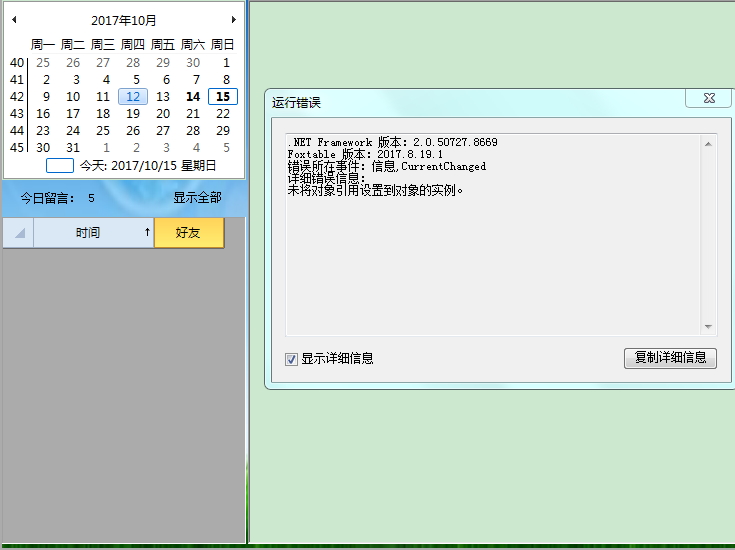Pick September 25 grayed date
The width and height of the screenshot is (735, 550).
(43, 62)
